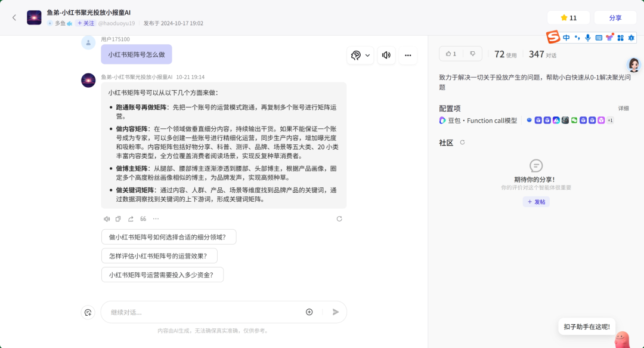
Task: Click the Sogou S logo
Action: click(553, 37)
